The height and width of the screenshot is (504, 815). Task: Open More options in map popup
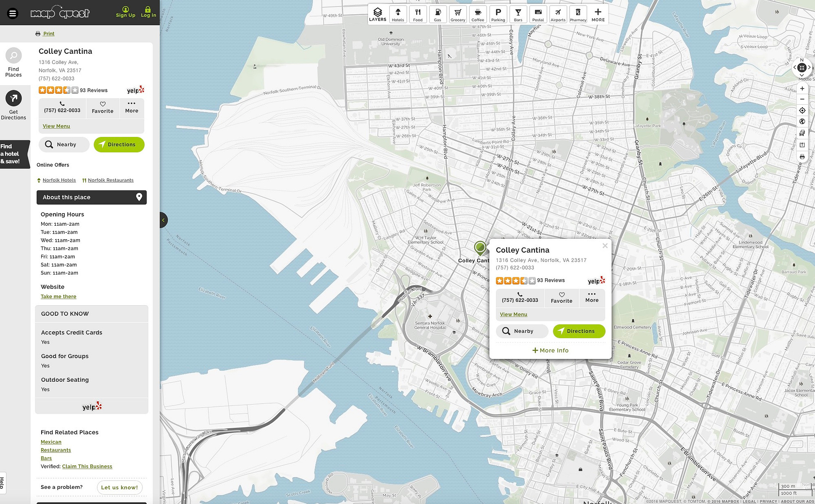point(592,298)
